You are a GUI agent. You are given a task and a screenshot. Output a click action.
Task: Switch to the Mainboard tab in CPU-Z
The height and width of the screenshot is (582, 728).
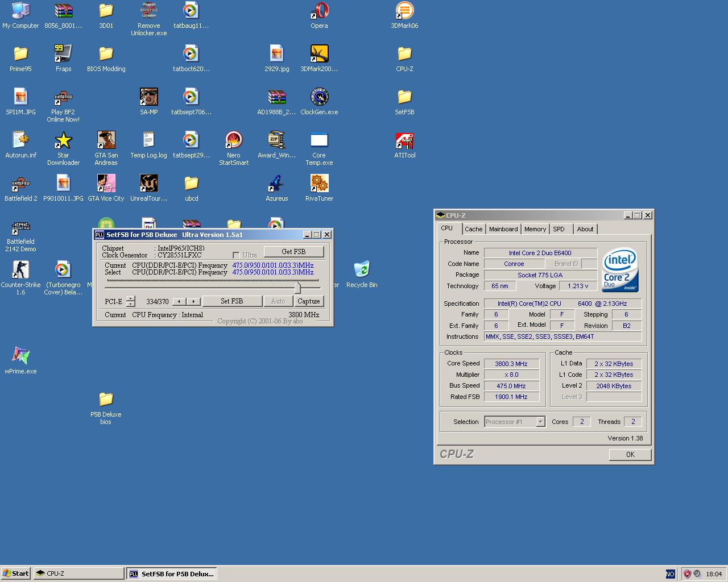(503, 229)
